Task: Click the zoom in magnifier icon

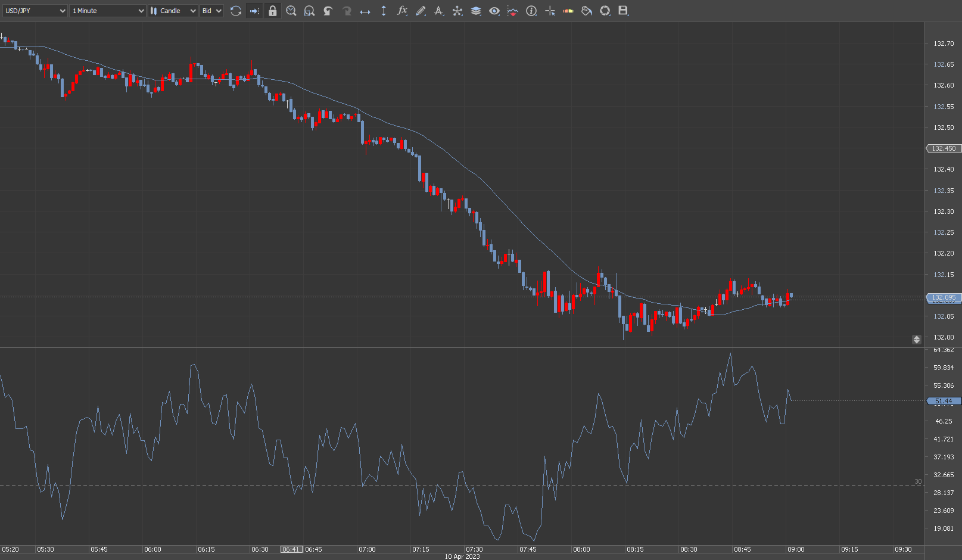Action: coord(291,11)
